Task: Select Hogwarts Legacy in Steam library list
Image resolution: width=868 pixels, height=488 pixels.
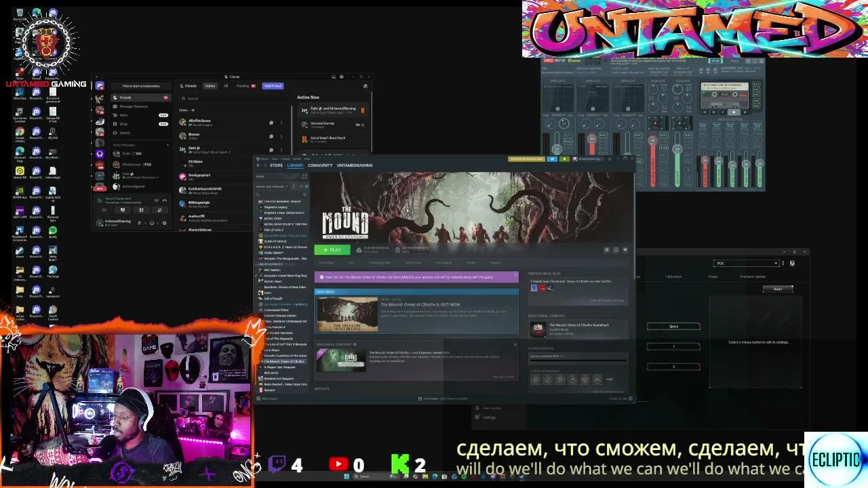Action: pyautogui.click(x=281, y=207)
